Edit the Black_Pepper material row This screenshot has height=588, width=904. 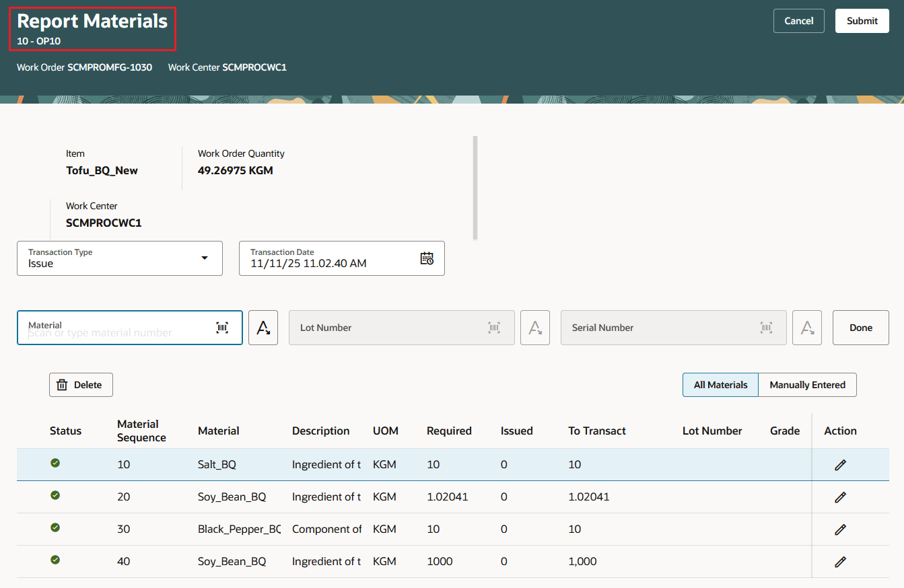click(840, 529)
